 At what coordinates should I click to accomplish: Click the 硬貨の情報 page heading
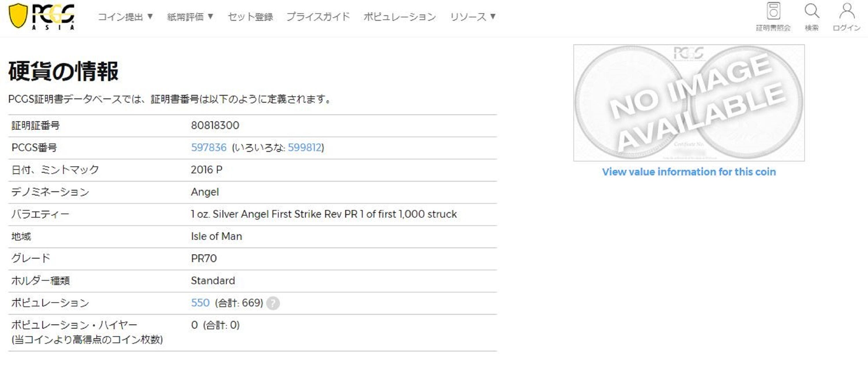click(x=63, y=71)
